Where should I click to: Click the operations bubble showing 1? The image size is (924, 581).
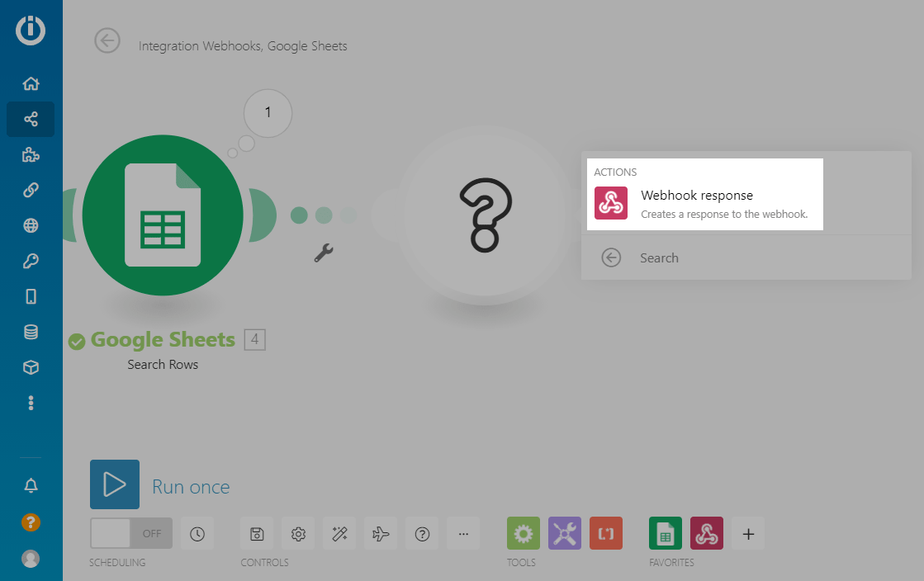click(x=268, y=113)
